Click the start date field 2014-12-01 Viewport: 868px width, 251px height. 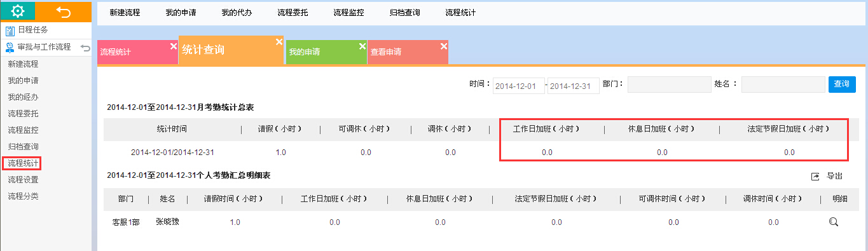point(519,86)
